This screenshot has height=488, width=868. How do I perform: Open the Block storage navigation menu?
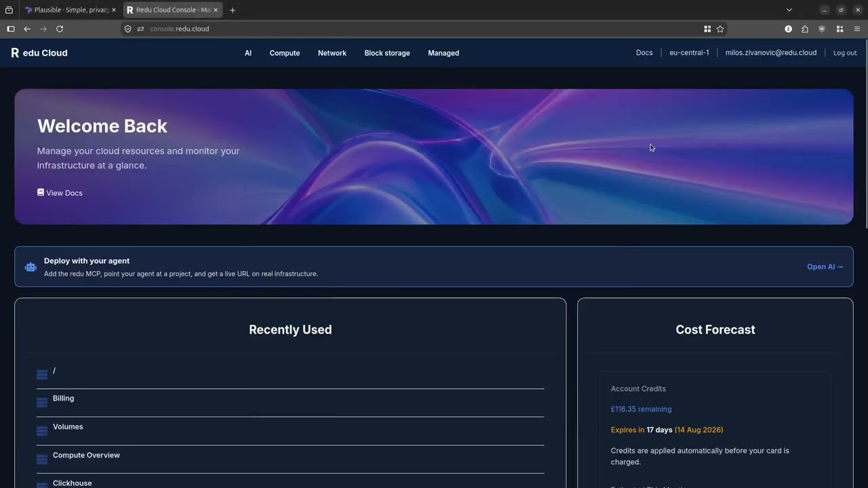coord(387,53)
